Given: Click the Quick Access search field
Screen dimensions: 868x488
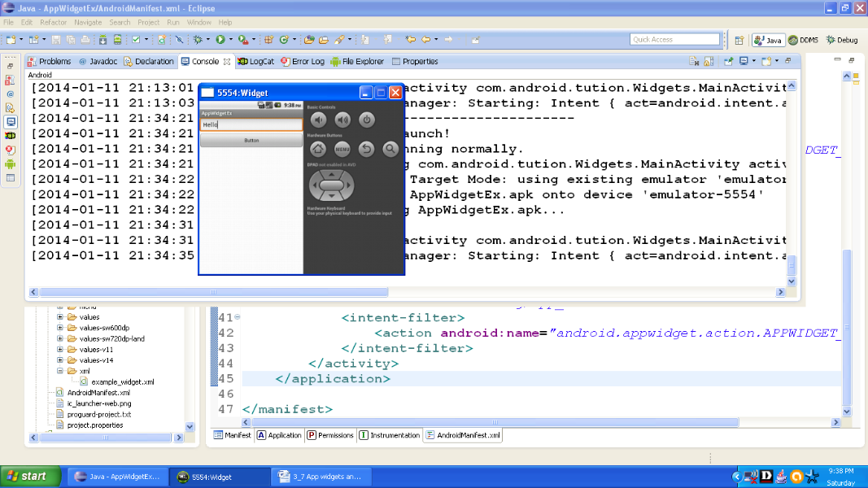Looking at the screenshot, I should click(x=674, y=39).
